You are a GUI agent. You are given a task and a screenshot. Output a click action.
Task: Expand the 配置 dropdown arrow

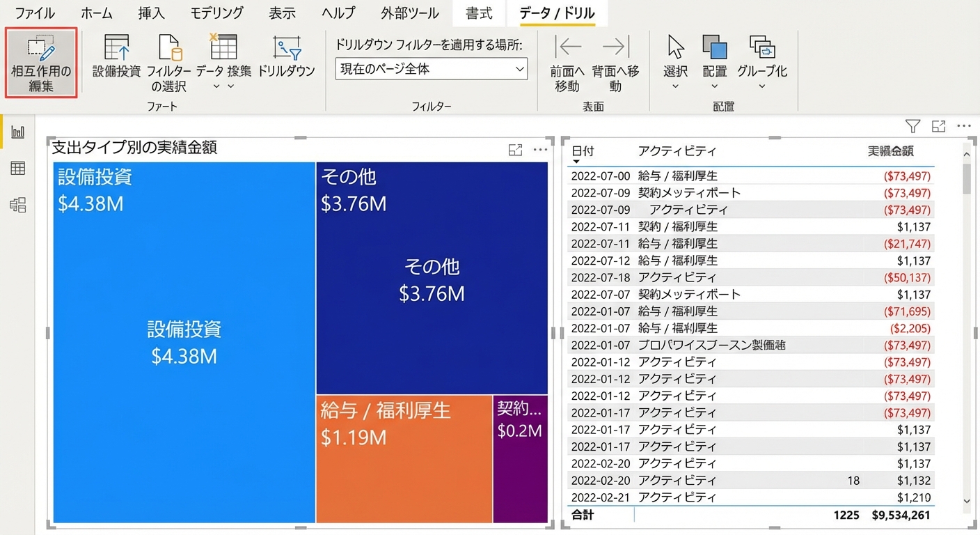[714, 87]
